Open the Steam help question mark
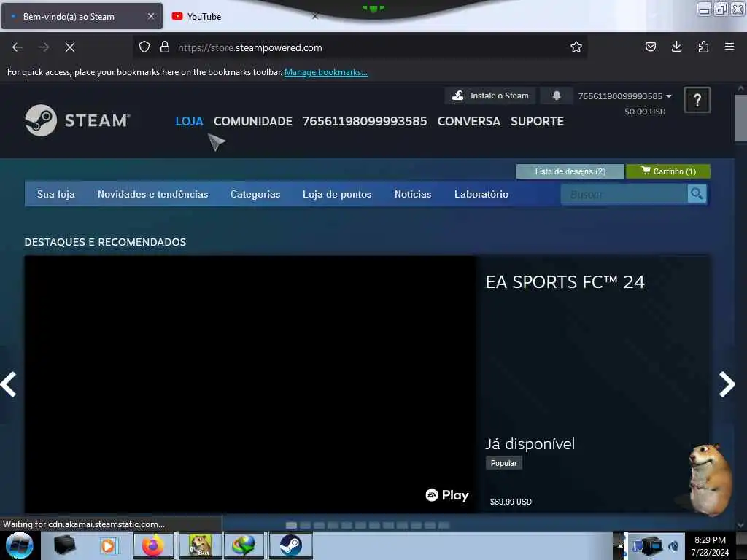 coord(697,100)
